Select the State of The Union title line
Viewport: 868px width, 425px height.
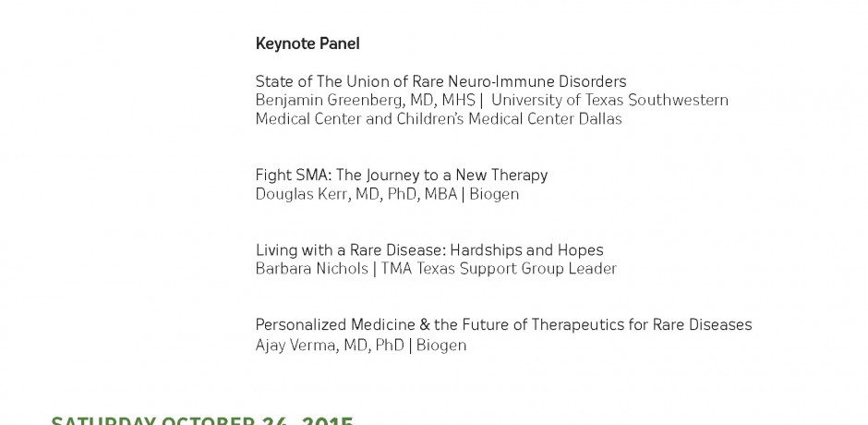tap(440, 81)
